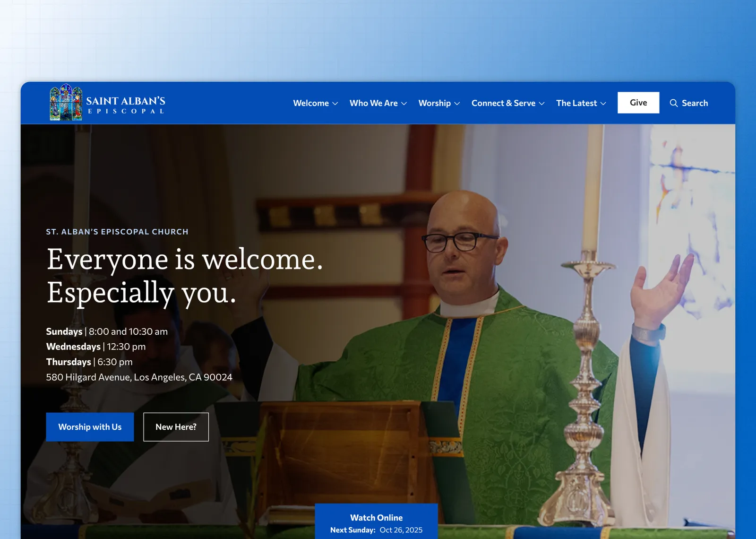Open the Watch Online banner
This screenshot has height=539, width=756.
tap(376, 518)
